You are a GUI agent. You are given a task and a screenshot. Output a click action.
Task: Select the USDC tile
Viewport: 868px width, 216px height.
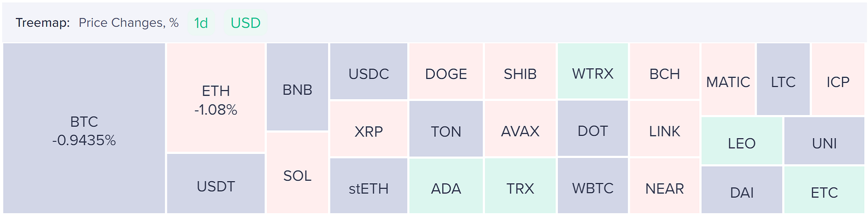coord(368,71)
